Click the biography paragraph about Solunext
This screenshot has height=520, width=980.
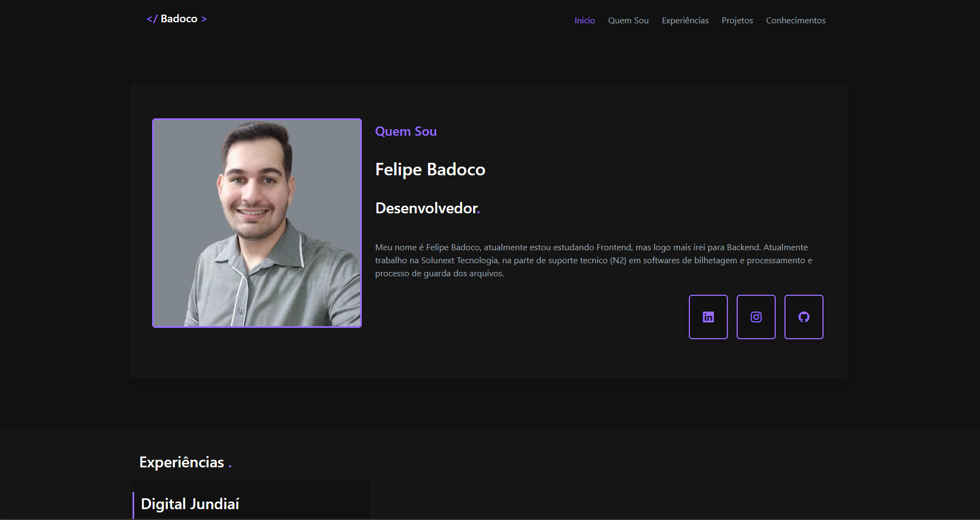593,261
